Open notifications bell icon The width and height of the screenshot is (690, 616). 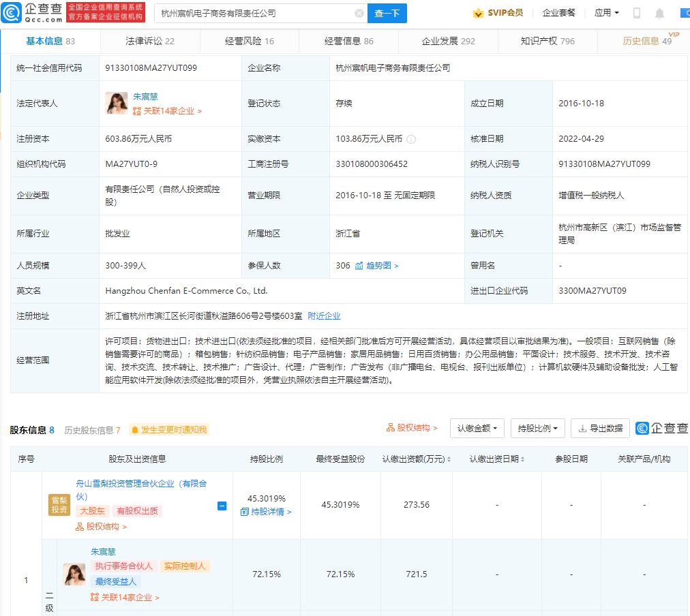click(x=659, y=13)
